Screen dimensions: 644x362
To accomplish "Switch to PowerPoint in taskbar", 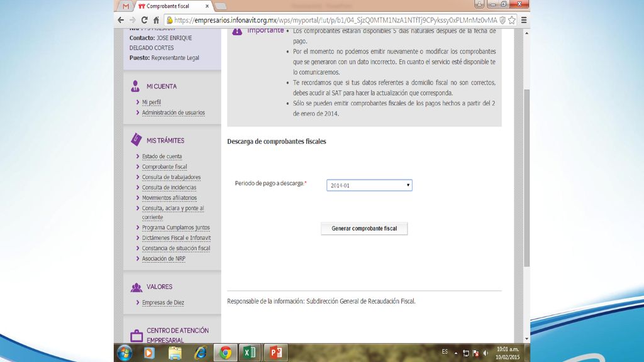I will 275,353.
